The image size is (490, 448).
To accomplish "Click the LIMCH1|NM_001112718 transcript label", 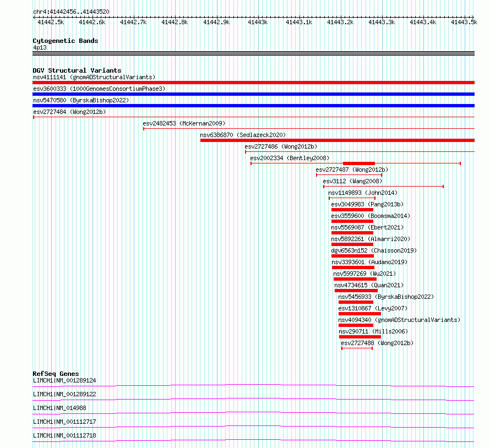I will click(64, 435).
